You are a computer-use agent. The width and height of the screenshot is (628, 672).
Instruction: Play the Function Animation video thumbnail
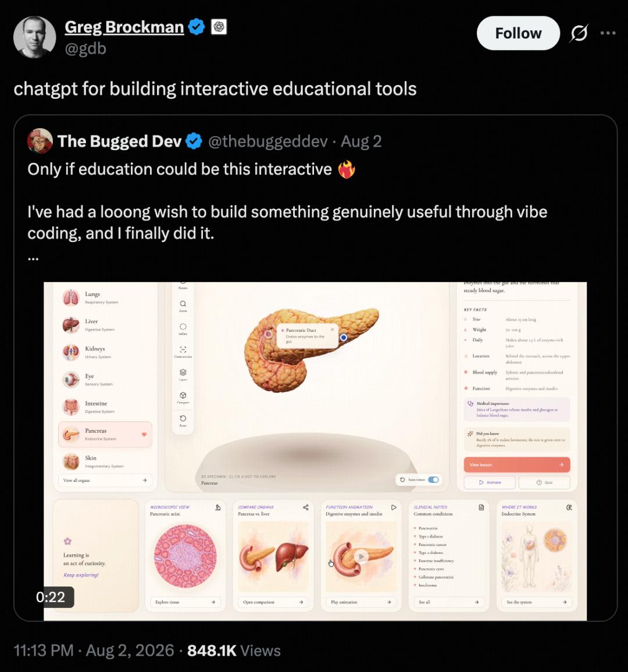pos(361,556)
